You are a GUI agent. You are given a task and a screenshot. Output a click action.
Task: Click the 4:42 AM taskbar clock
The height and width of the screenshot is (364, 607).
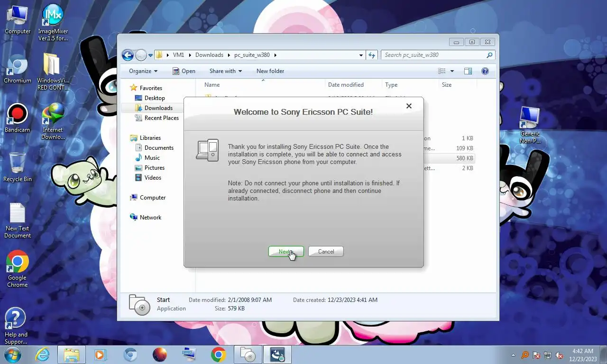tap(583, 355)
